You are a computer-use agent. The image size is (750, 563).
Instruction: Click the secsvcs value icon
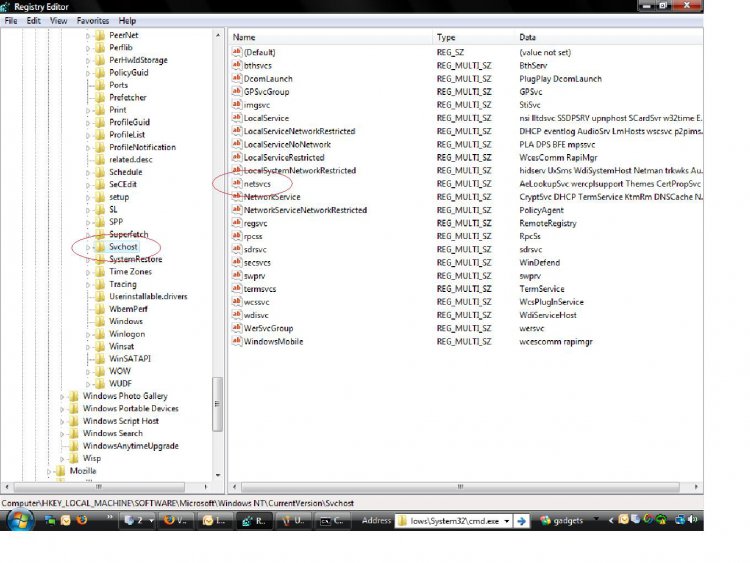tap(237, 262)
